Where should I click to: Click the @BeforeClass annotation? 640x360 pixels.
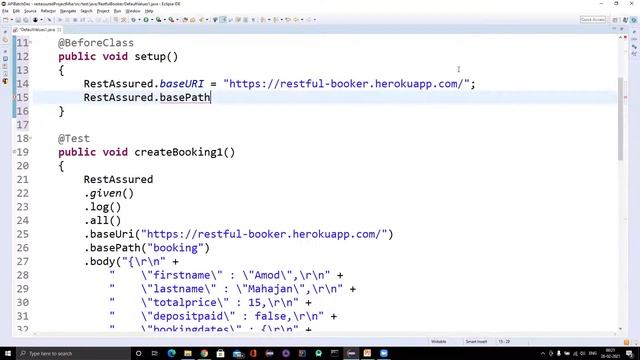(x=96, y=43)
